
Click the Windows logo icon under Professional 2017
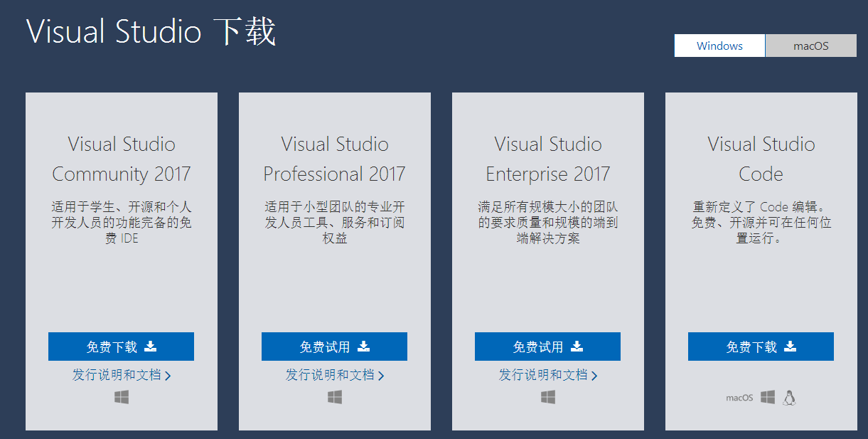tap(335, 397)
